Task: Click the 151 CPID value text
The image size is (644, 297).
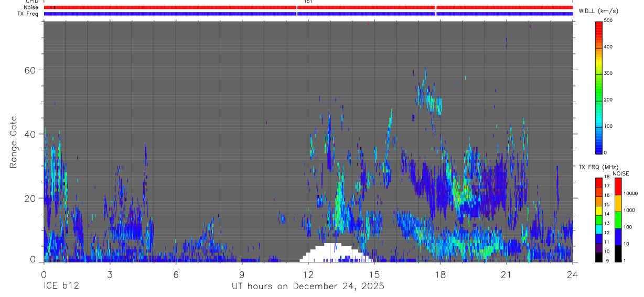Action: coord(308,2)
